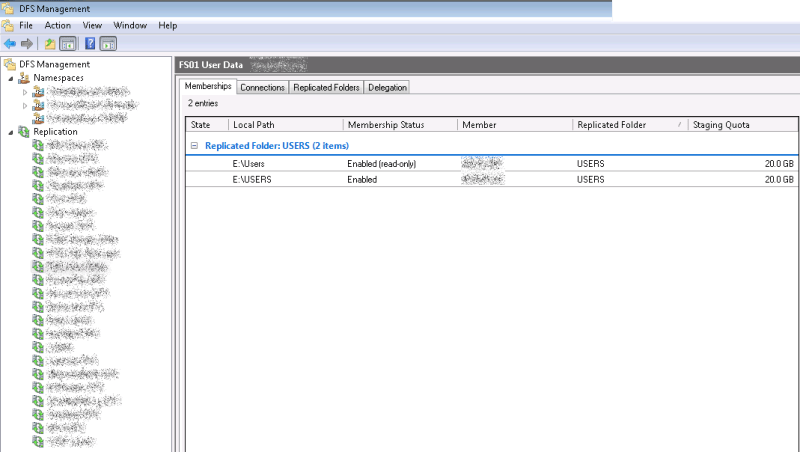Sort by the Member column header

[515, 124]
